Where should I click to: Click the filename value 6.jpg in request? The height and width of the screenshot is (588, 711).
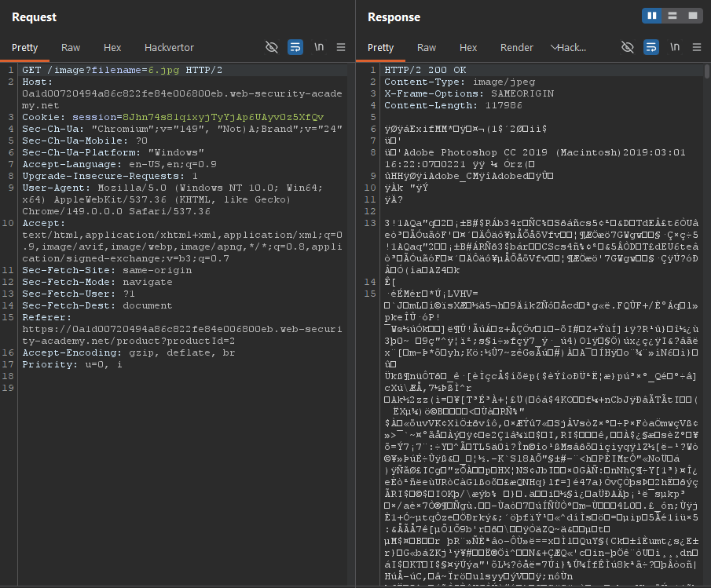tap(163, 70)
